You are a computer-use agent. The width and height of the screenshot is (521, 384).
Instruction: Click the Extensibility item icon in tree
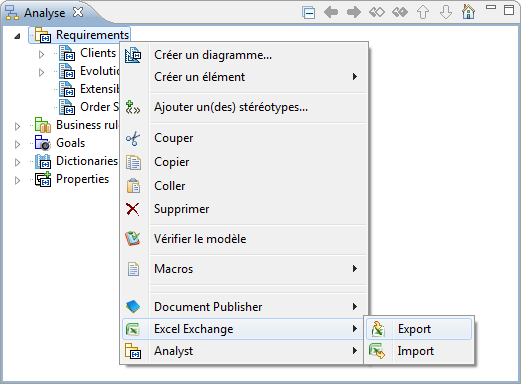click(67, 89)
